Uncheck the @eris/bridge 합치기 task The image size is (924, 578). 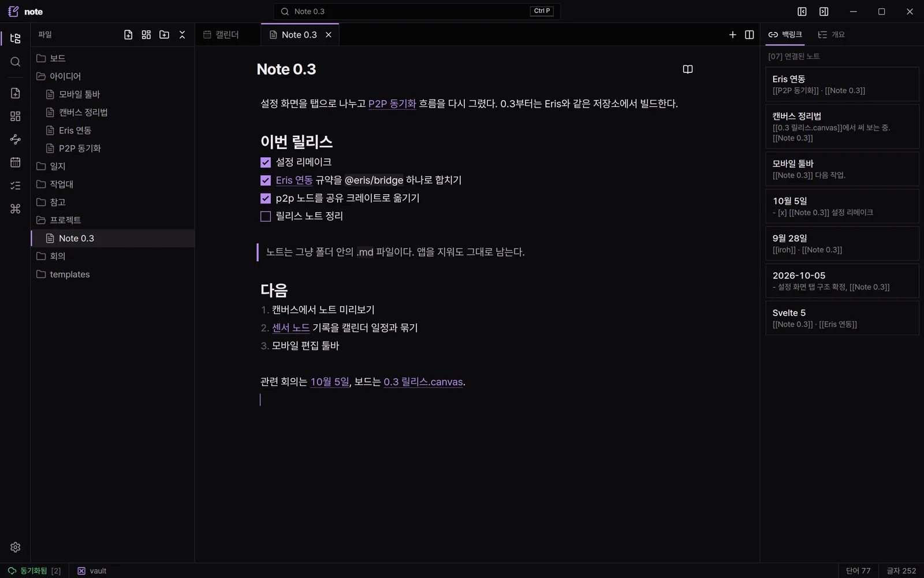point(266,180)
